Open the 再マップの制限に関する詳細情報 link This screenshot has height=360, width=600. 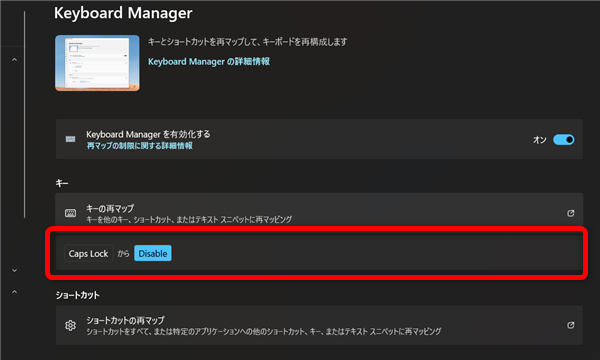pyautogui.click(x=139, y=146)
